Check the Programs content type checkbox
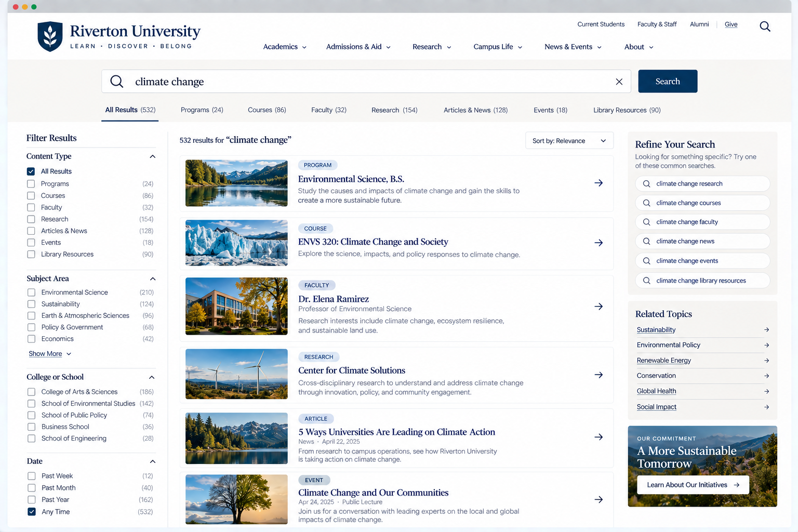Screen dimensions: 798x532 (31, 184)
